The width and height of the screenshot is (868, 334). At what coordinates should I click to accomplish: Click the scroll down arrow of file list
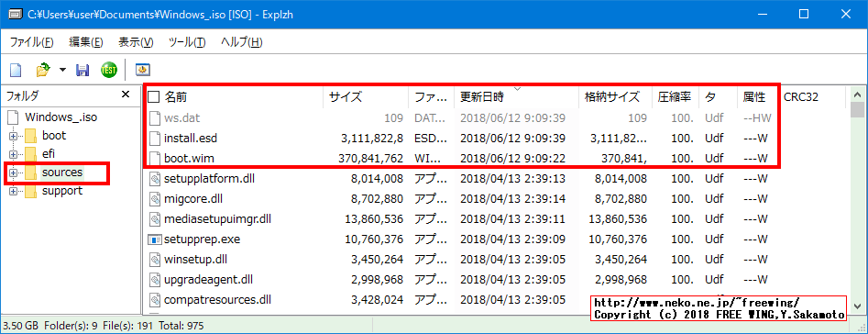[858, 306]
